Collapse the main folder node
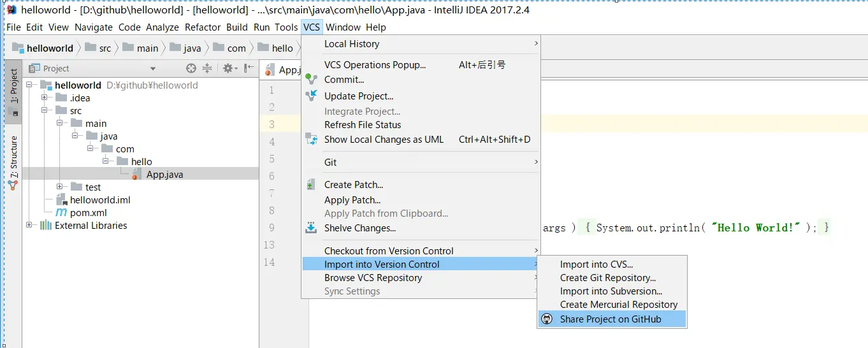Viewport: 868px width, 348px height. point(60,123)
